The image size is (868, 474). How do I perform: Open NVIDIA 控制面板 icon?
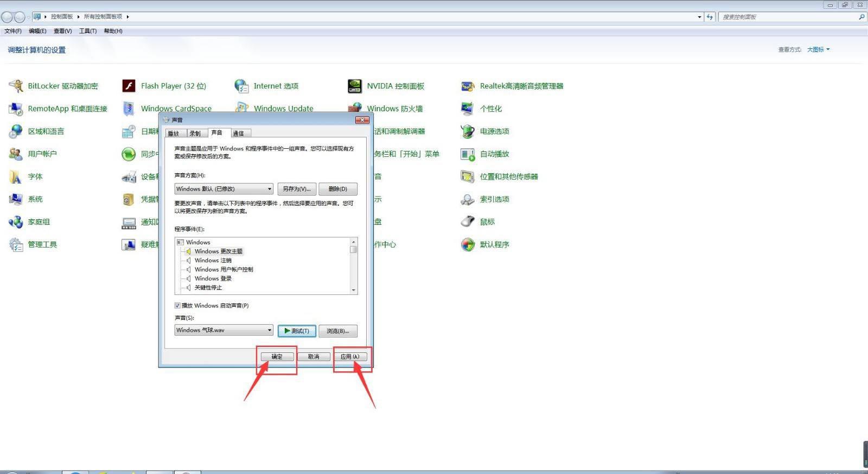[x=355, y=86]
